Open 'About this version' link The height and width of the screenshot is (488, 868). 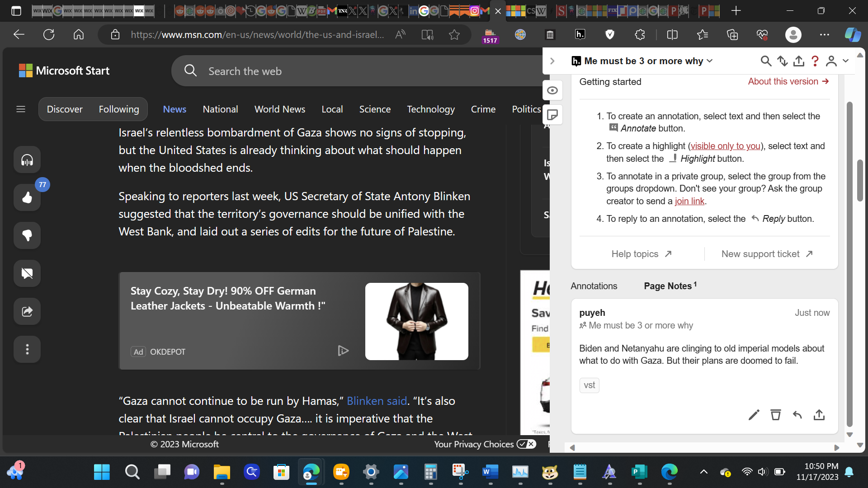[788, 82]
